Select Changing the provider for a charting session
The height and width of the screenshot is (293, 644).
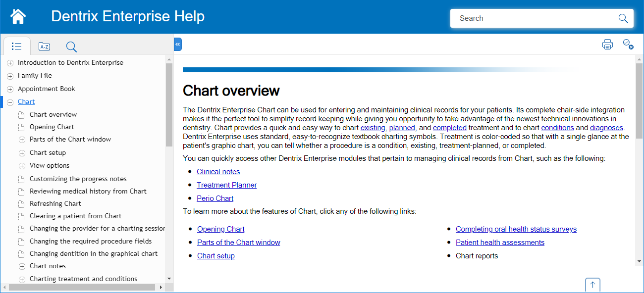(x=97, y=229)
